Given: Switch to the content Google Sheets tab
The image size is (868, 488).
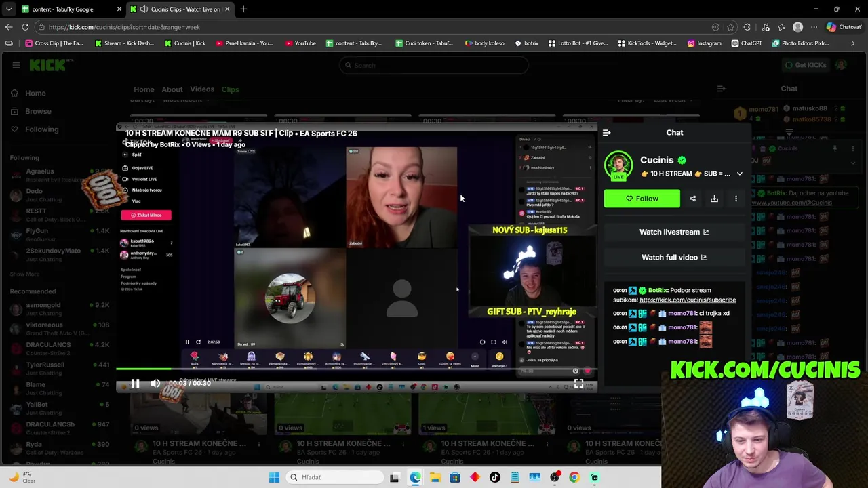Looking at the screenshot, I should pos(72,9).
